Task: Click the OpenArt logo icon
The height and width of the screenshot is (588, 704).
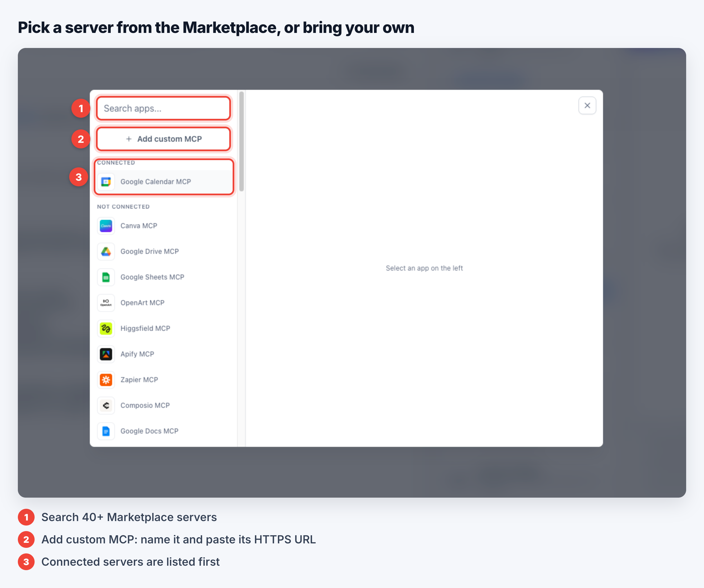Action: (x=106, y=303)
